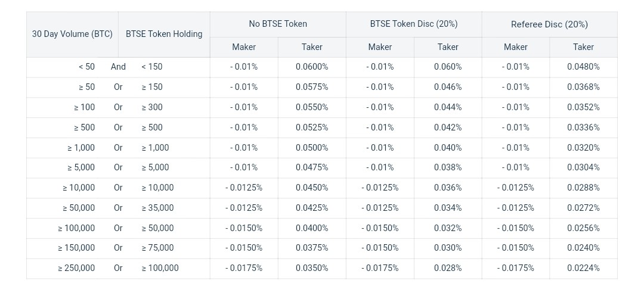This screenshot has height=296, width=644.
Task: Click the 0.0500% taker fee cell
Action: 312,148
